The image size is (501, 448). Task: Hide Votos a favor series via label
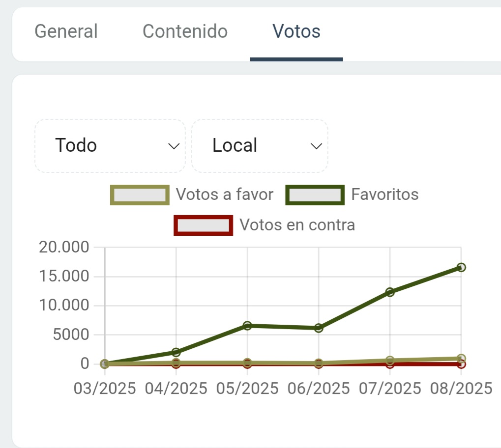coord(224,195)
